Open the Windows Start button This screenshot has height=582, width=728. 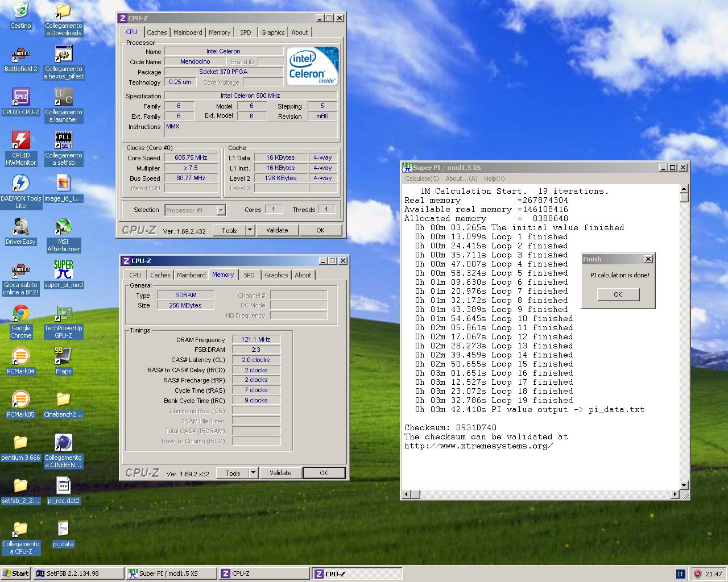click(16, 573)
